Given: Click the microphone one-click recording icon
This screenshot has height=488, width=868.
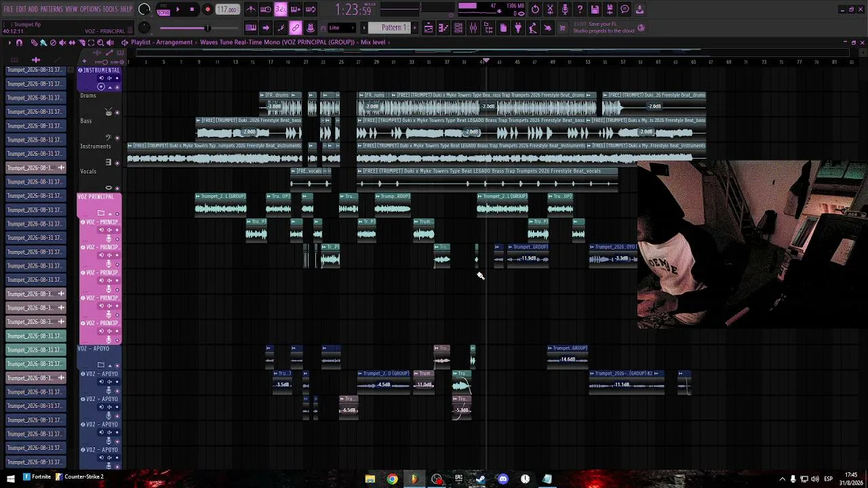Looking at the screenshot, I should 565,9.
